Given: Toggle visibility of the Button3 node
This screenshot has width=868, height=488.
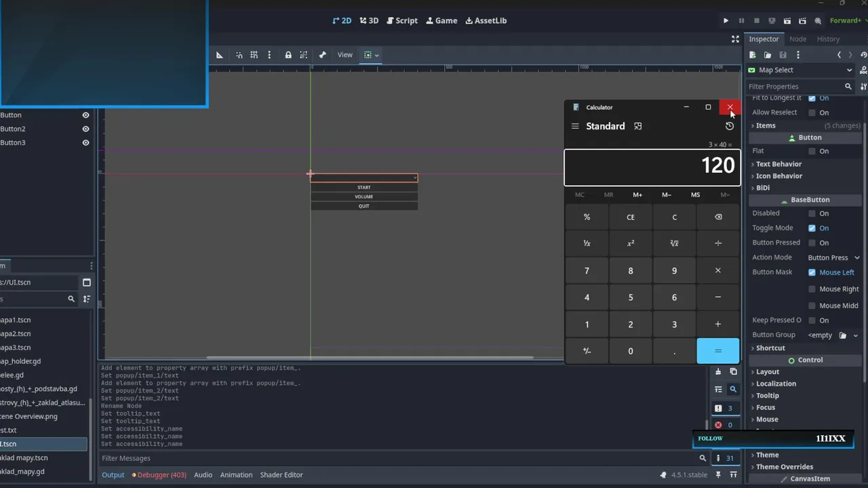Looking at the screenshot, I should tap(85, 143).
